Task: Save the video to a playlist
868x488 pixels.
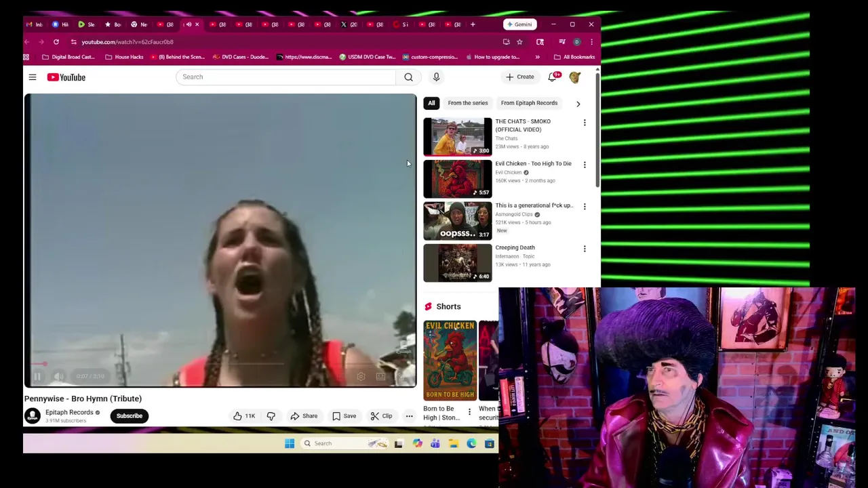Action: pos(344,416)
